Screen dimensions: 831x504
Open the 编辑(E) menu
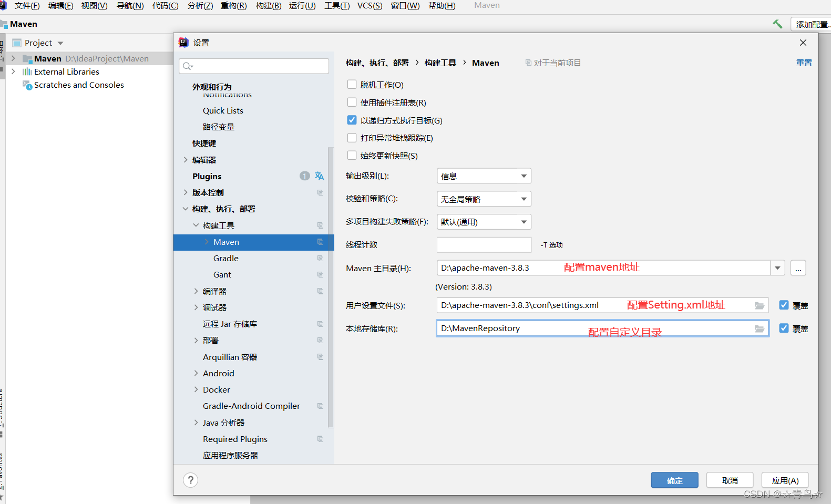(61, 6)
